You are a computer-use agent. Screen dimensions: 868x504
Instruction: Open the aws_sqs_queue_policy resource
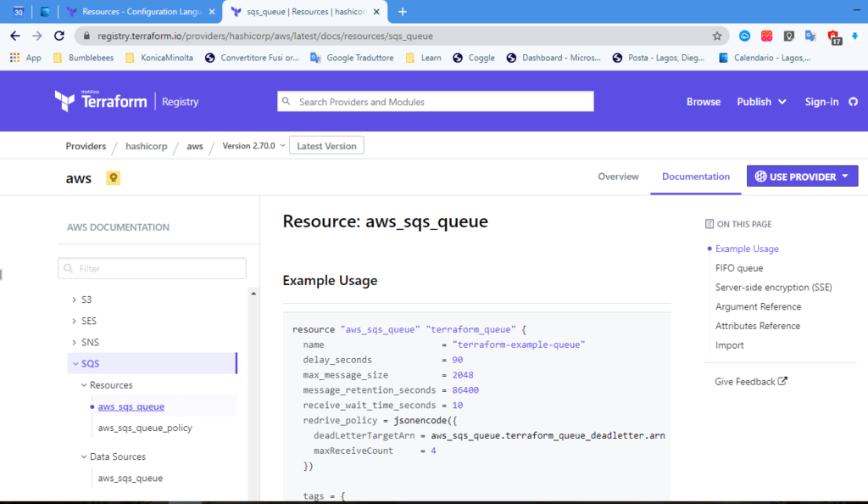tap(145, 428)
